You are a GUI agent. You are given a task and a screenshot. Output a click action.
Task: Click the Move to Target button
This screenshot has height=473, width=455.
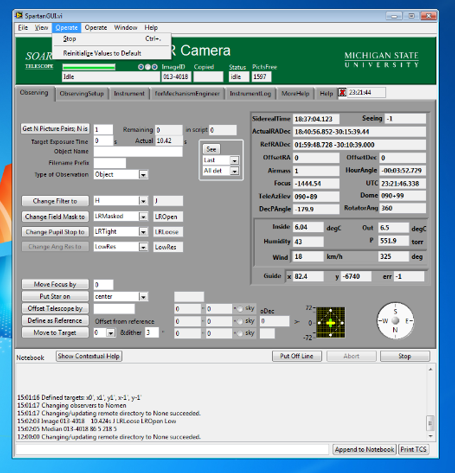[x=55, y=333]
